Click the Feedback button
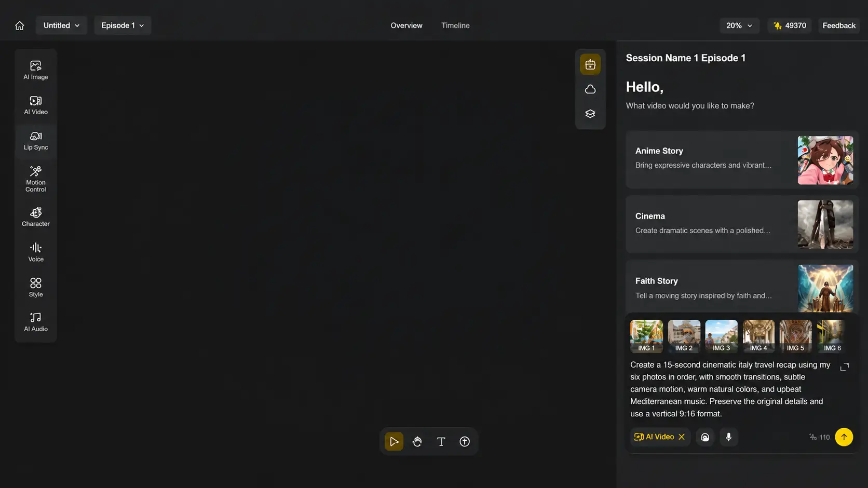Screen dimensions: 868x488 tap(839, 25)
